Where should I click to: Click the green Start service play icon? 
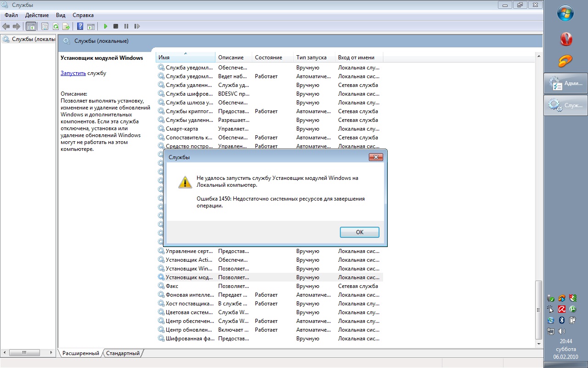point(106,26)
